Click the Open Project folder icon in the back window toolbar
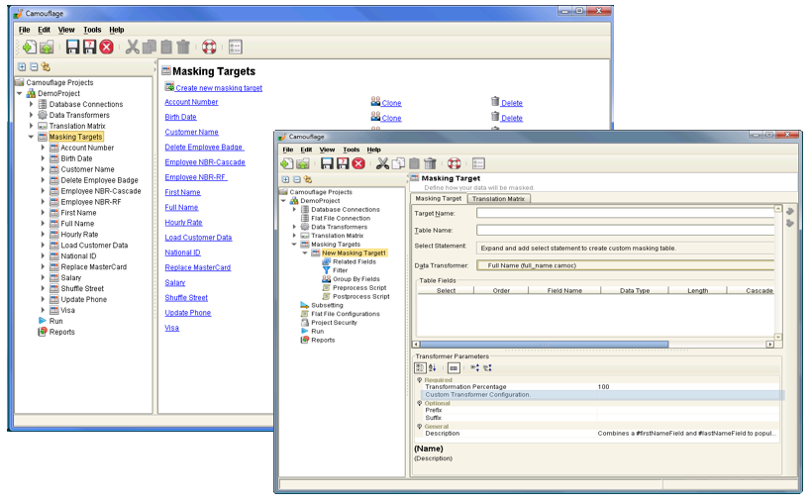This screenshot has width=812, height=504. [47, 48]
